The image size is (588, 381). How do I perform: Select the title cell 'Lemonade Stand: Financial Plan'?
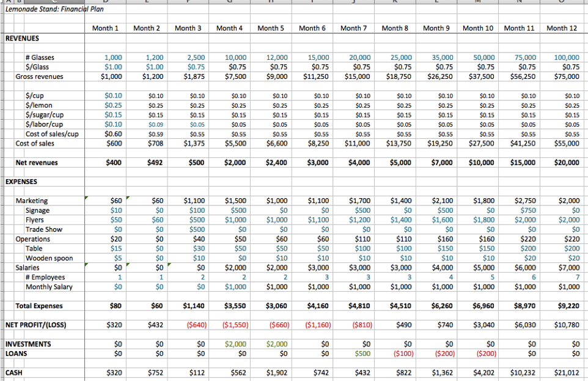pyautogui.click(x=54, y=9)
